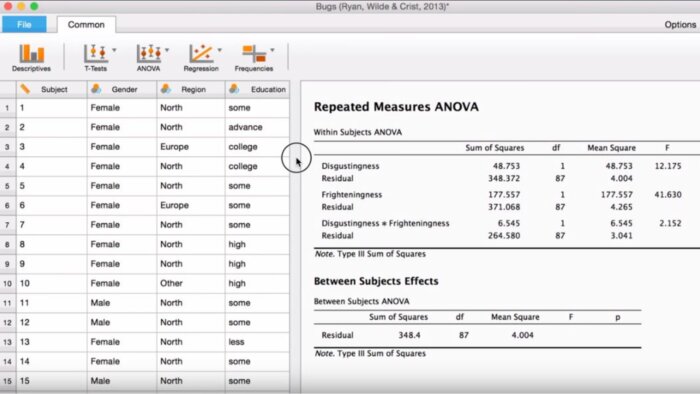This screenshot has width=700, height=394.
Task: Select the Subject column header
Action: [52, 89]
